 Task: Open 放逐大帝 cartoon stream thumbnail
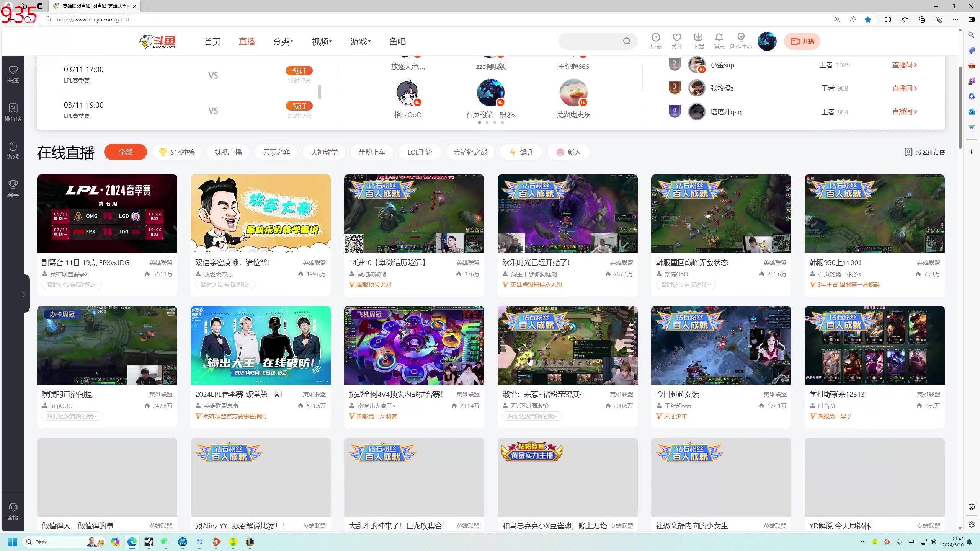pos(261,214)
